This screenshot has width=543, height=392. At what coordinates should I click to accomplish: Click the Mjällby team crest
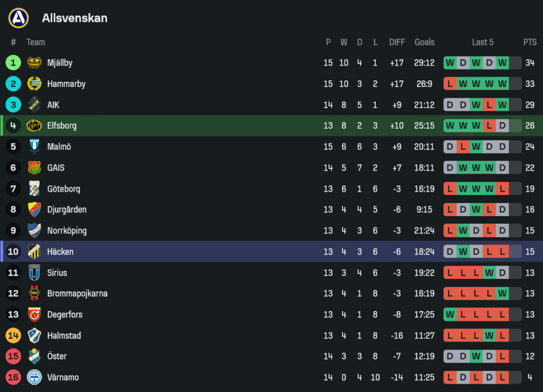pos(34,63)
